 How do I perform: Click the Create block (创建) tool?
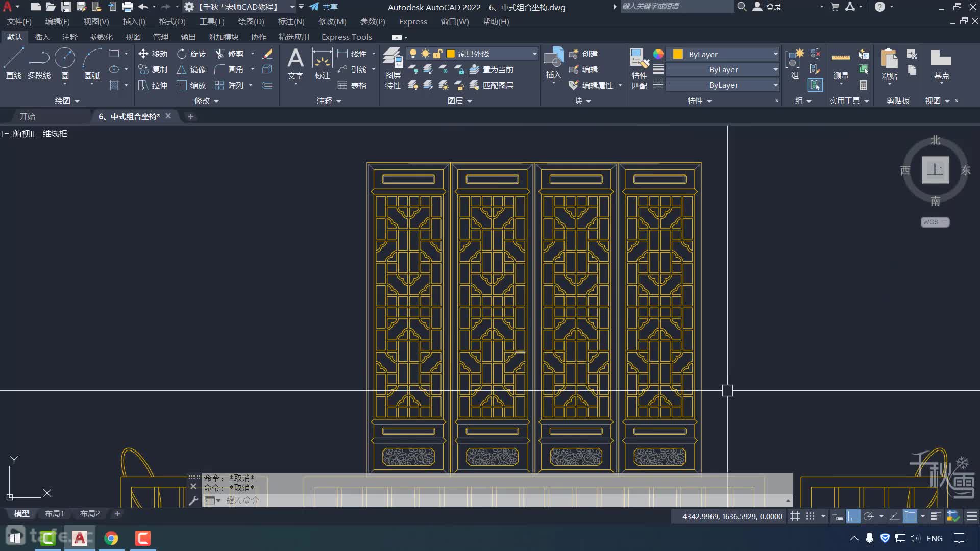[583, 54]
